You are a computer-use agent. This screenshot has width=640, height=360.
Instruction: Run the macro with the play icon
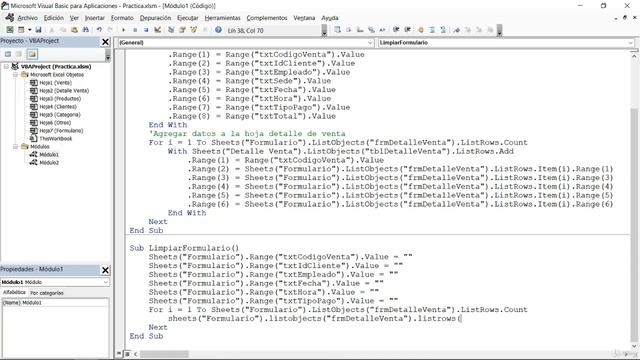coord(123,30)
